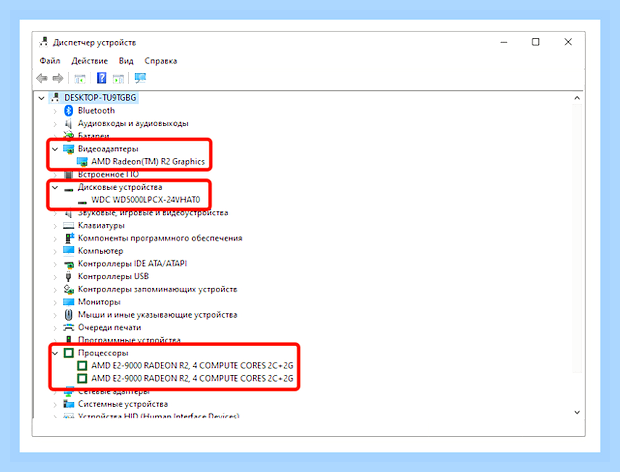
Task: Click the monitor scan toolbar icon
Action: point(140,78)
